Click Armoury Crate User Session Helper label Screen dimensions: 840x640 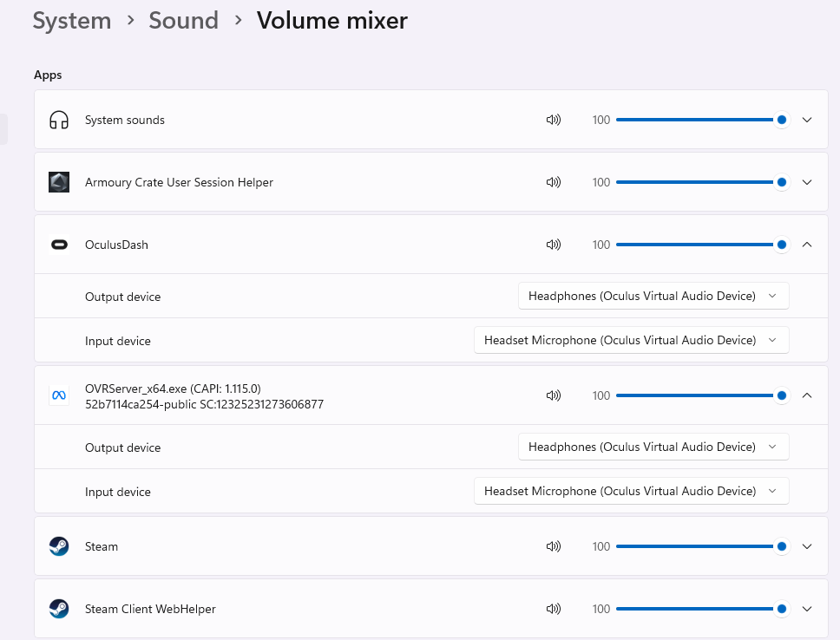(179, 182)
